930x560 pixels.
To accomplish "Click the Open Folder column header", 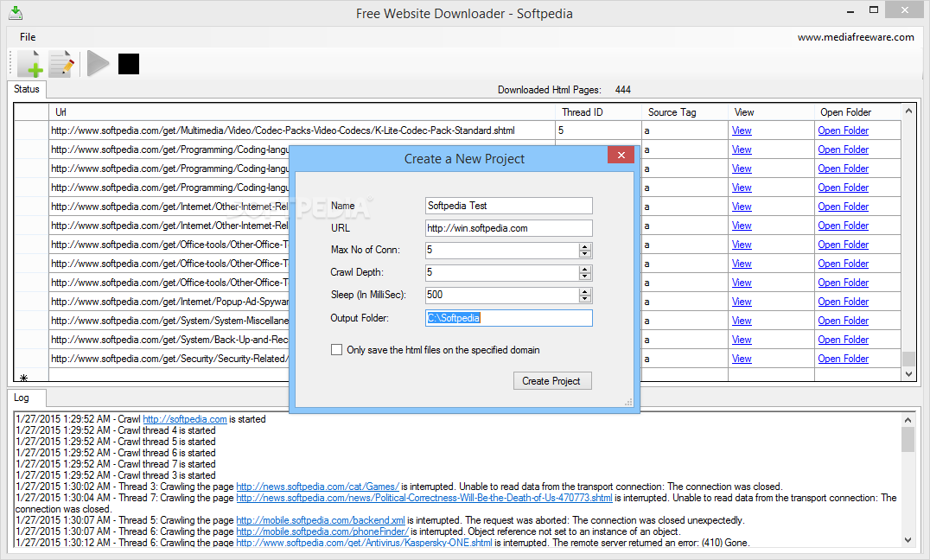I will [857, 112].
